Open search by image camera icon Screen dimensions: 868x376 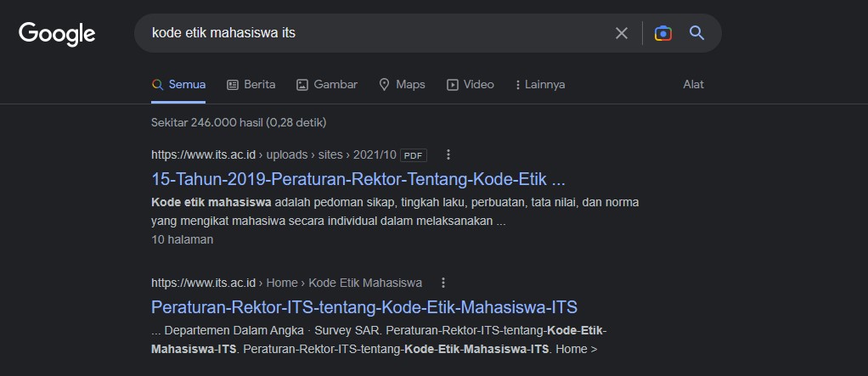(663, 33)
